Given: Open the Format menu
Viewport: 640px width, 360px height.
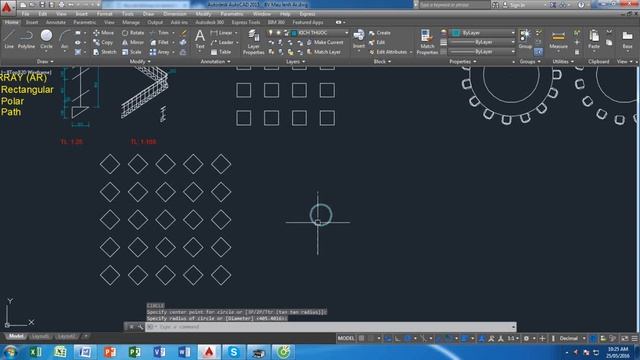Looking at the screenshot, I should 104,14.
